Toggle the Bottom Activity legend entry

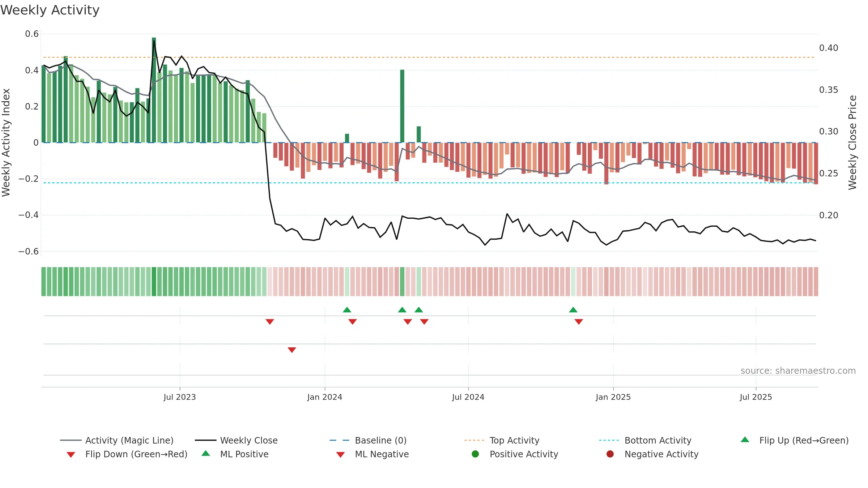click(x=645, y=440)
